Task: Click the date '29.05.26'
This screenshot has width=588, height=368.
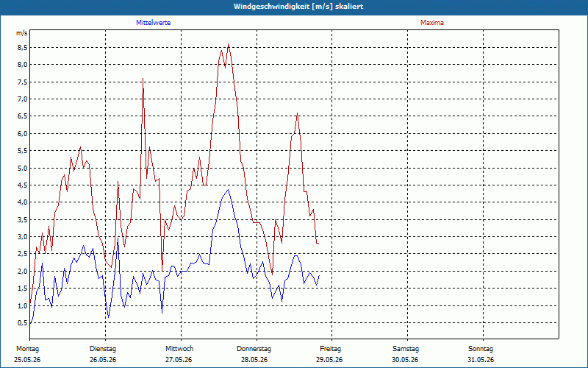Action: pos(329,360)
